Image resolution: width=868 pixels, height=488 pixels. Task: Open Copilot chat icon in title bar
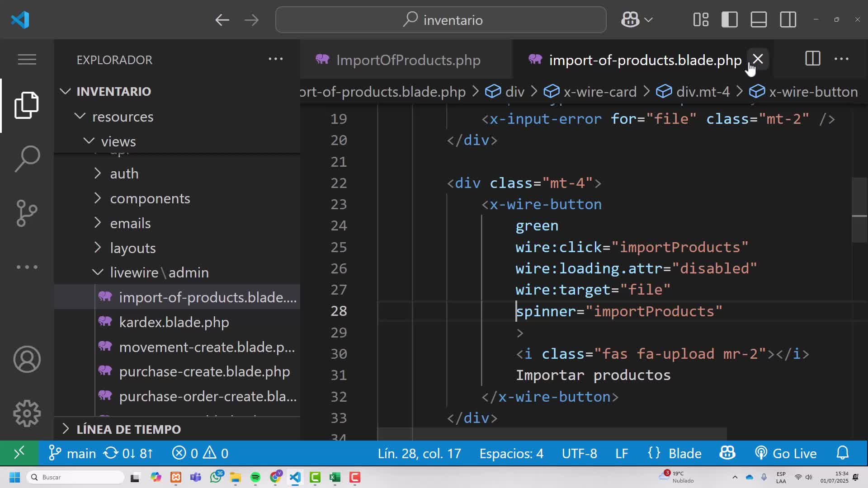(x=630, y=20)
